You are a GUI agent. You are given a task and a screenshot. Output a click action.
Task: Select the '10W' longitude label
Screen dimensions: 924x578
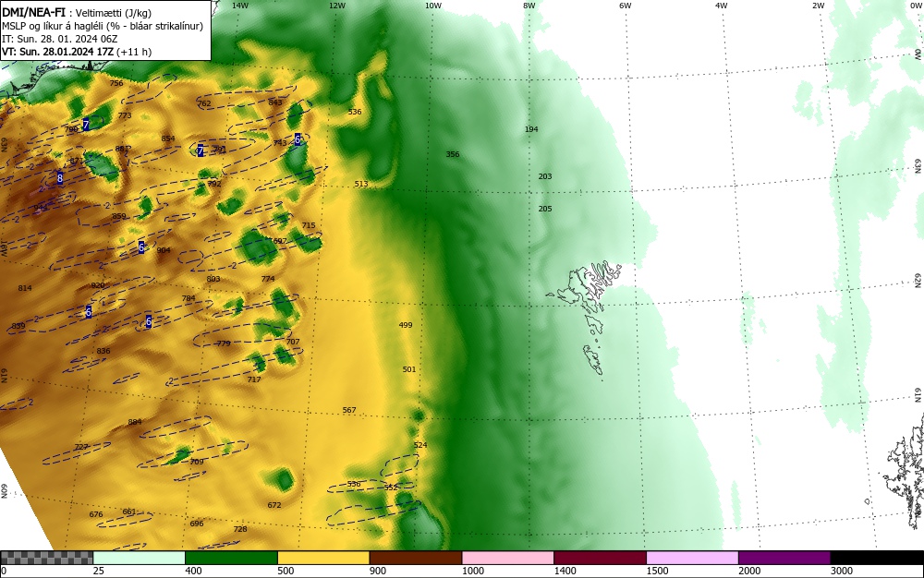[x=433, y=6]
